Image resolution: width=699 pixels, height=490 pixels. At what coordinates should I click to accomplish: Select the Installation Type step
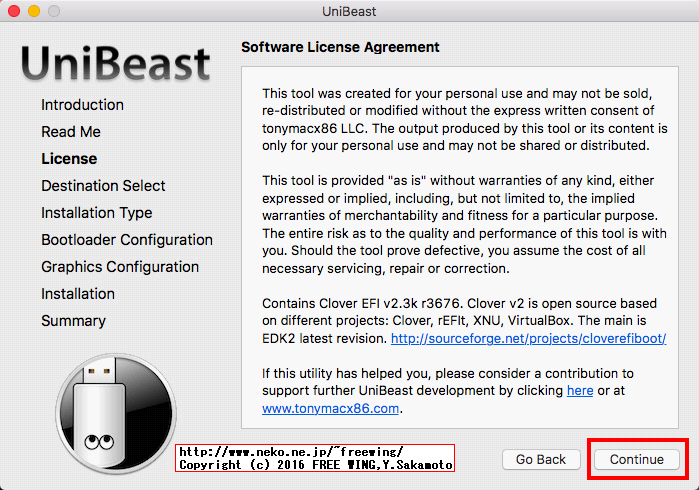[x=97, y=213]
